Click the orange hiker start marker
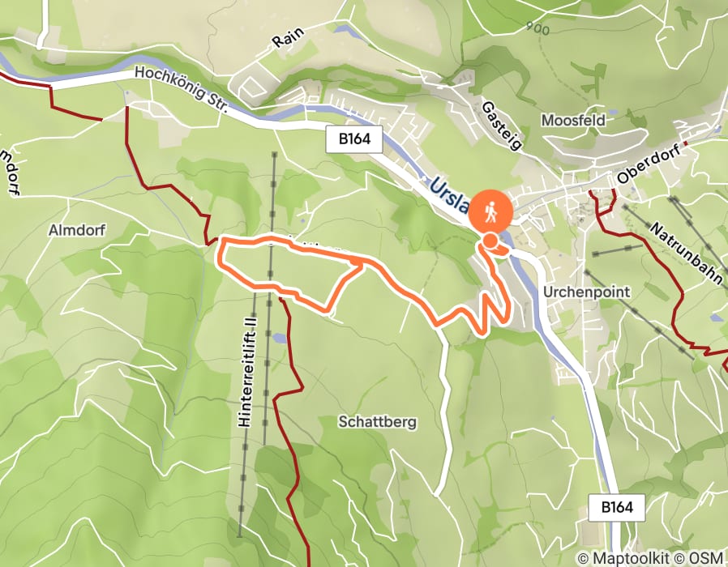The height and width of the screenshot is (567, 728). [x=490, y=213]
